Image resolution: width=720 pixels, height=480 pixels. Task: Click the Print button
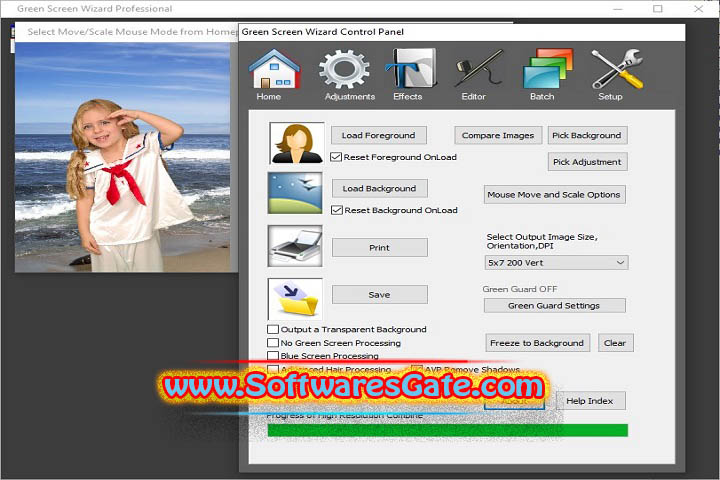click(379, 248)
